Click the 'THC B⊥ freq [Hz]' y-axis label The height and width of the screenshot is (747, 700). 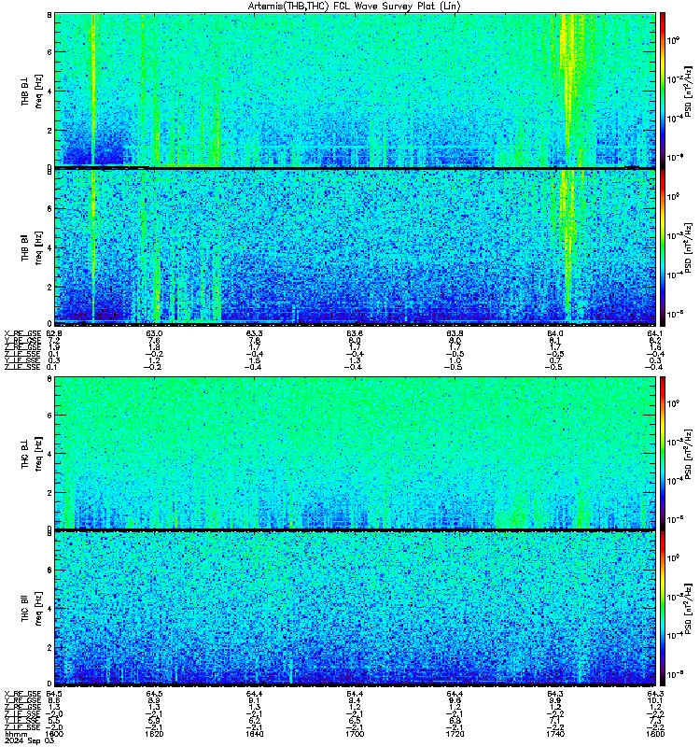coord(32,454)
